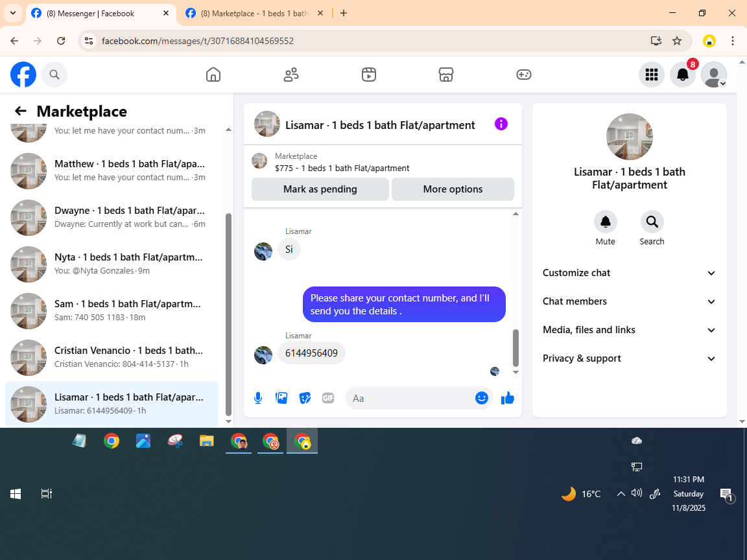Open the Video/Reels icon
747x560 pixels.
click(x=369, y=75)
